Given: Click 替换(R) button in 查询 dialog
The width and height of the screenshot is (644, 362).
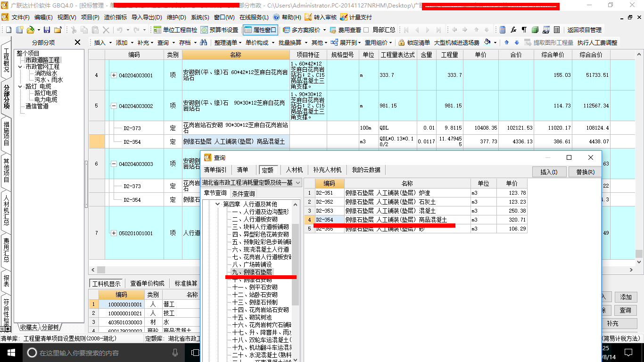Looking at the screenshot, I should [x=585, y=172].
